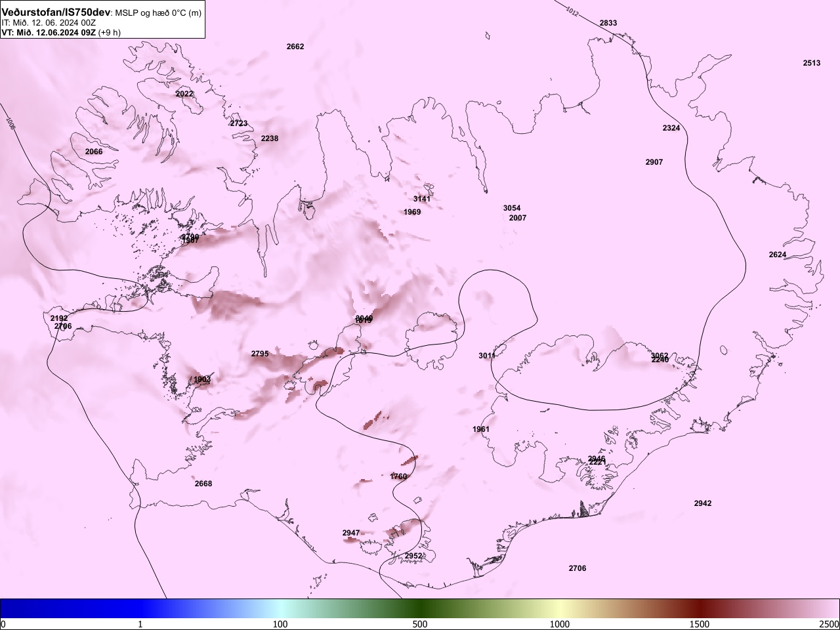Viewport: 840px width, 630px height.
Task: Click the IT: Mið. 12. 06. 2024 00Z line
Action: [49, 22]
